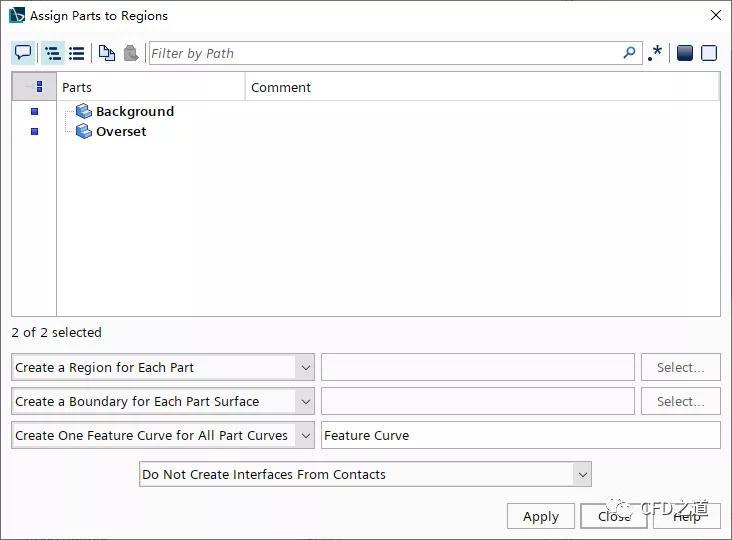This screenshot has height=540, width=732.
Task: Select the Overset part in tree
Action: click(x=121, y=131)
